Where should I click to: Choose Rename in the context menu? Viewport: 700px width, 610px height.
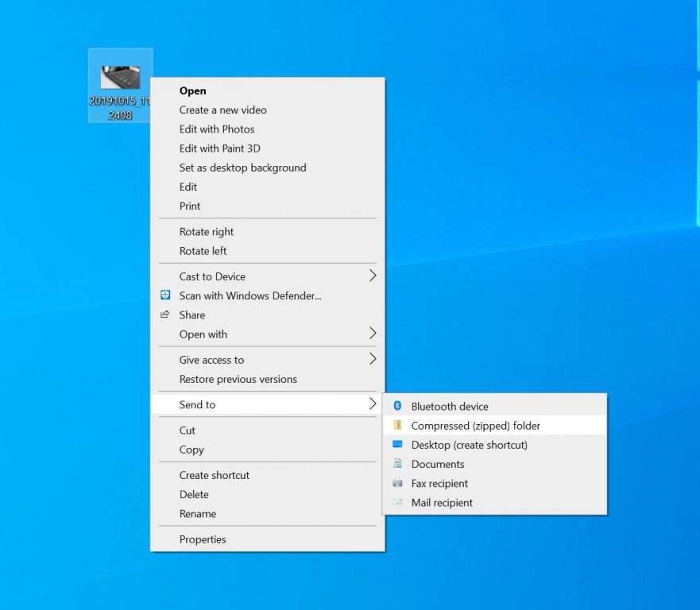198,514
